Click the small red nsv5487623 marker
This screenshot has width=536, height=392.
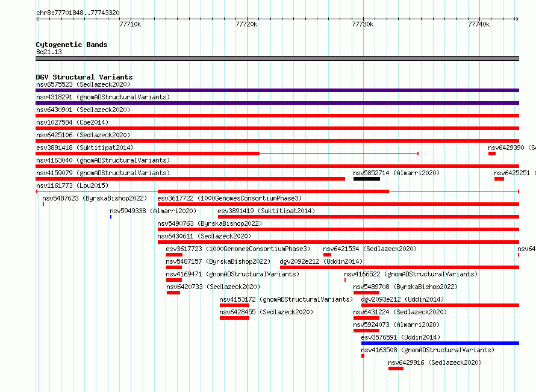pyautogui.click(x=43, y=204)
